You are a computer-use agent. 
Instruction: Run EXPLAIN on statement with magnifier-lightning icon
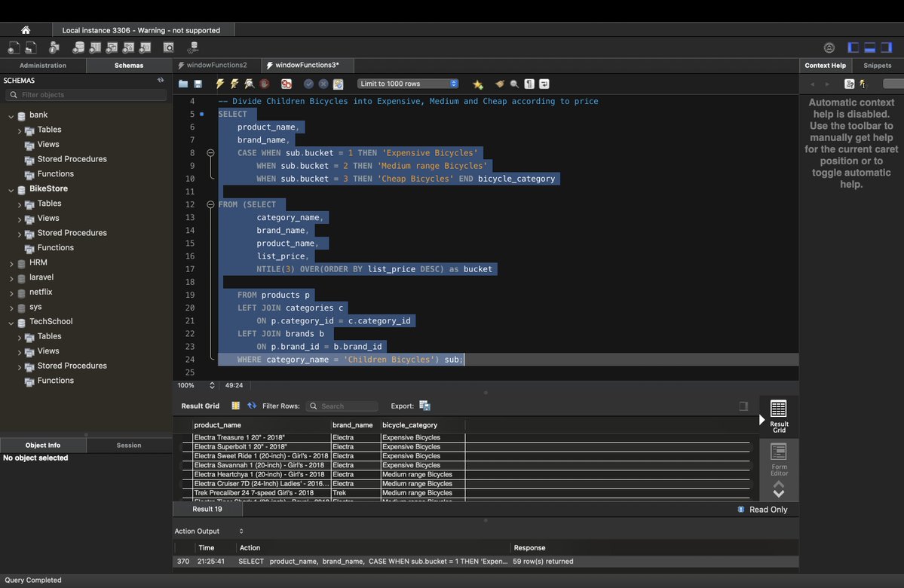(x=249, y=84)
